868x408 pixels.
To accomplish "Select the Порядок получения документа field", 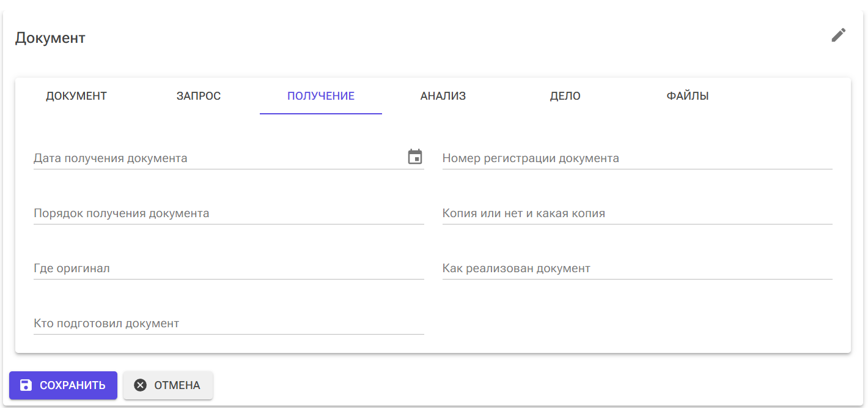I will (x=228, y=213).
